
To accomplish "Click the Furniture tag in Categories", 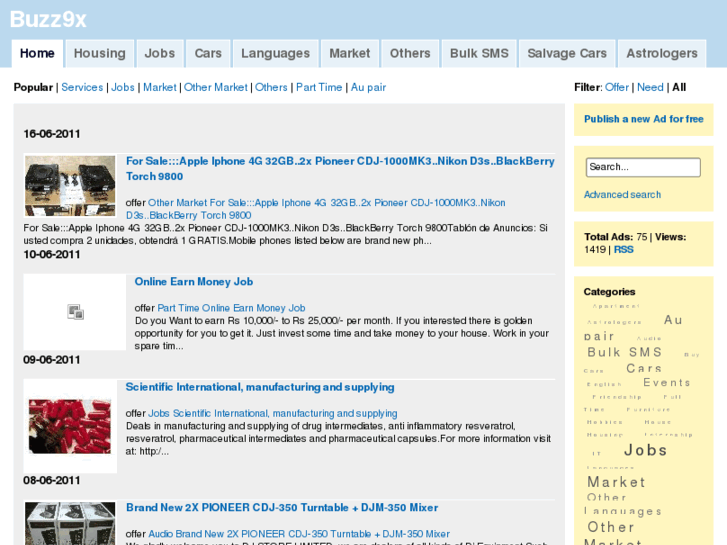I will [x=648, y=410].
